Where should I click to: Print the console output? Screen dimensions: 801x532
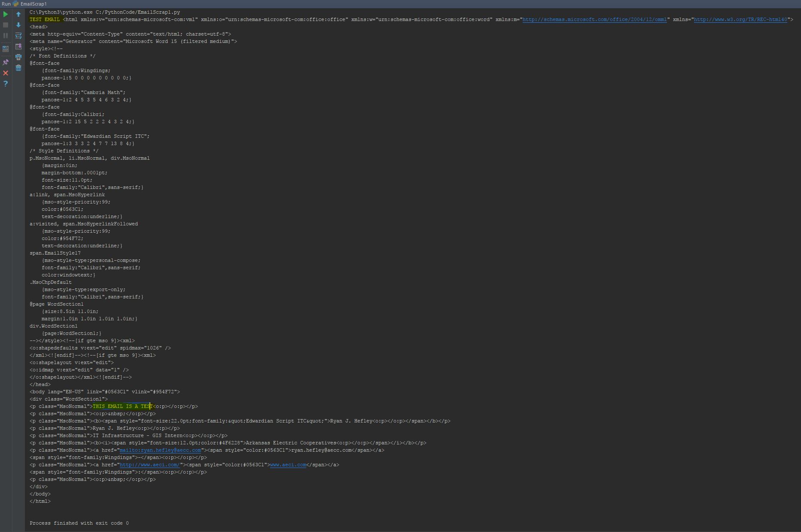click(x=18, y=57)
